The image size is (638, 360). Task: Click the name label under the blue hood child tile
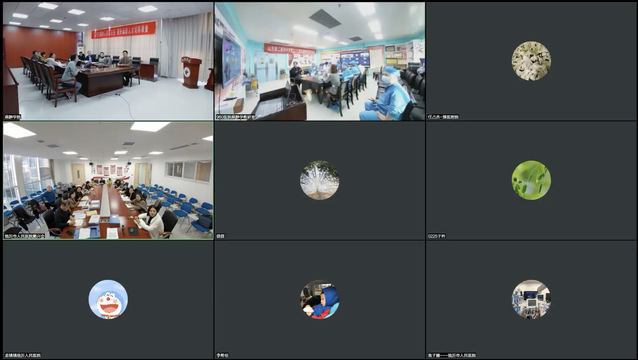coord(223,356)
